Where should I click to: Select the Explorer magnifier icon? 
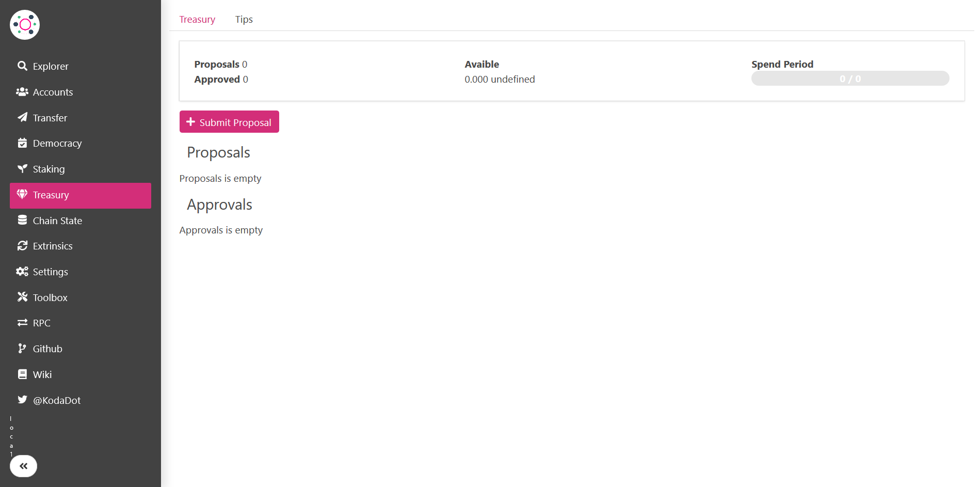(x=22, y=66)
